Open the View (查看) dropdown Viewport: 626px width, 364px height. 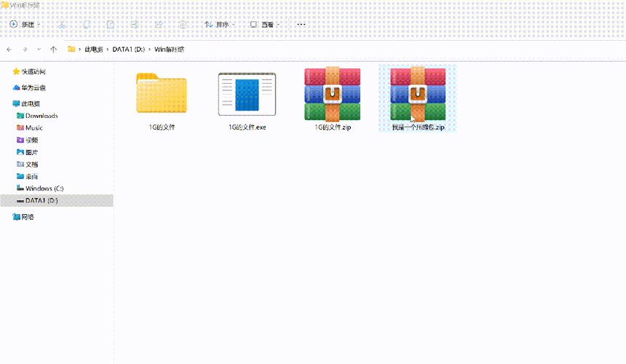[265, 24]
